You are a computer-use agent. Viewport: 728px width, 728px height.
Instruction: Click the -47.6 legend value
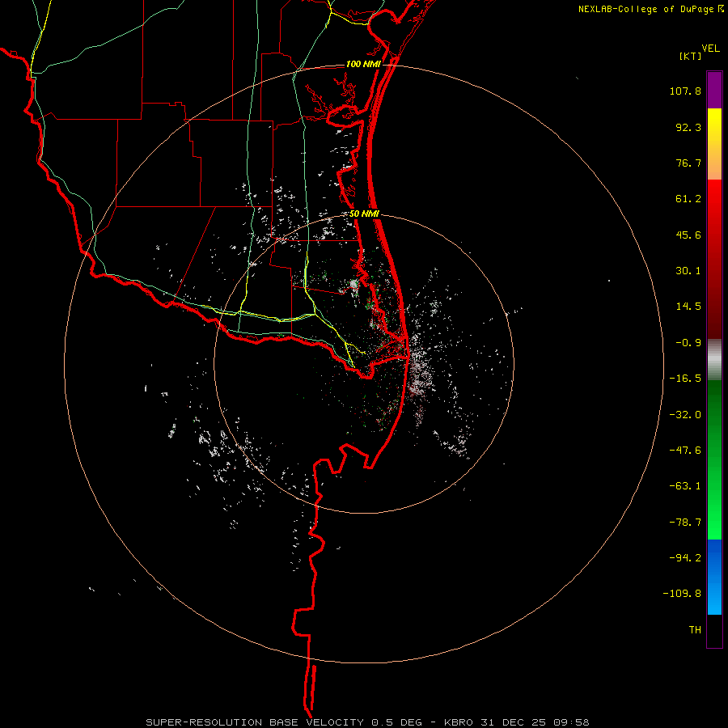click(685, 451)
